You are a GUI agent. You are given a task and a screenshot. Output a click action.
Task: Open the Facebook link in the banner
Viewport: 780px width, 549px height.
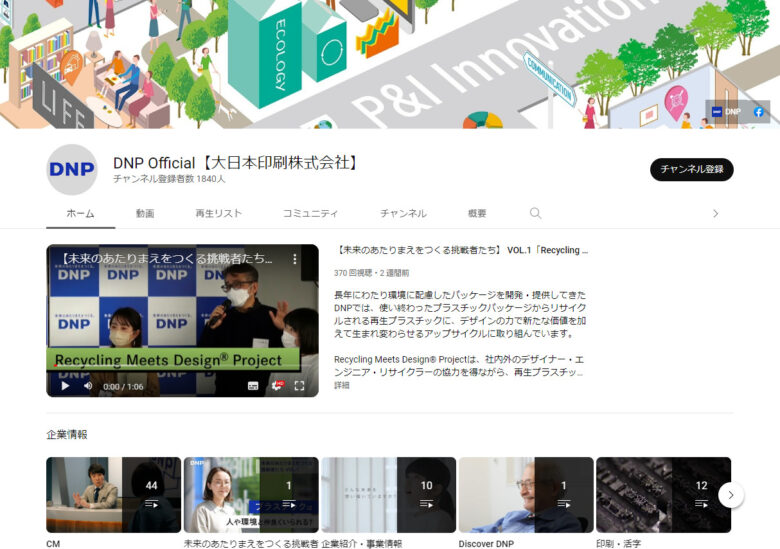[759, 112]
